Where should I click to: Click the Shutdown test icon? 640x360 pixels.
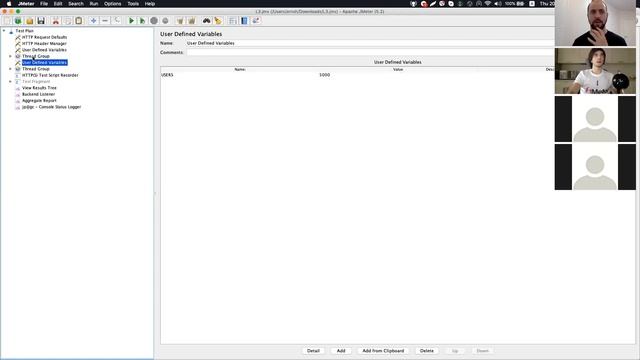coord(165,21)
